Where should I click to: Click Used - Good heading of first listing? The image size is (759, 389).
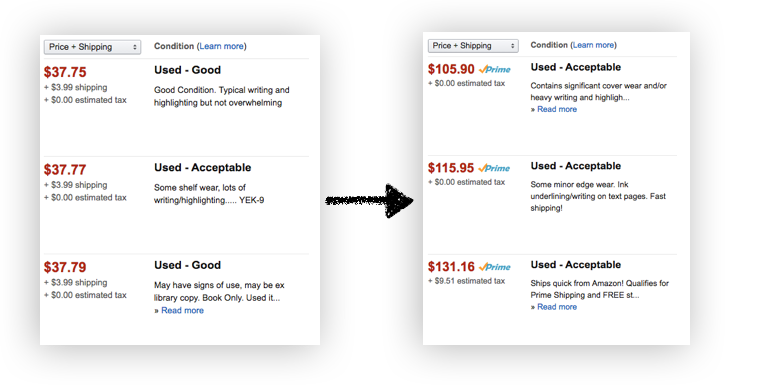pyautogui.click(x=187, y=70)
